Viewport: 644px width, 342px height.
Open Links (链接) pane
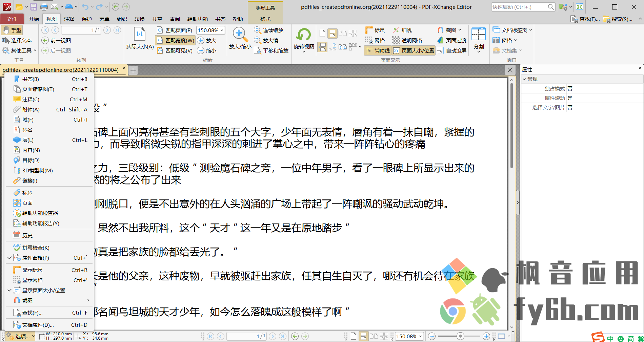click(x=50, y=180)
